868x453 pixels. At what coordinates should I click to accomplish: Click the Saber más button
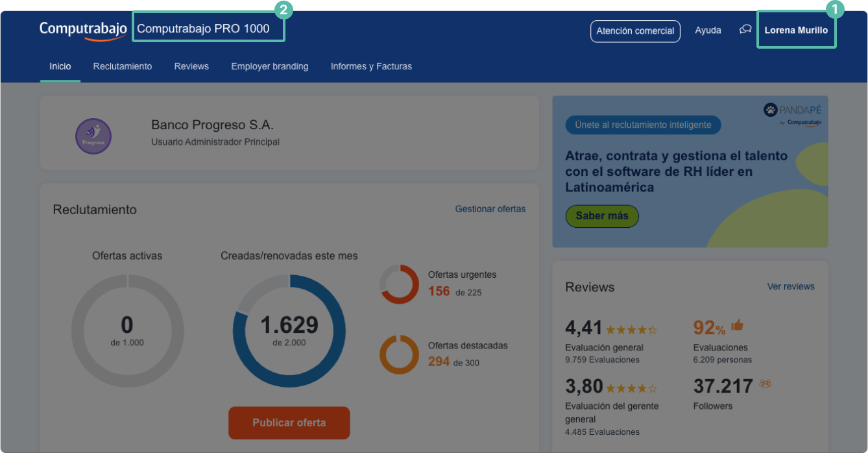click(602, 216)
